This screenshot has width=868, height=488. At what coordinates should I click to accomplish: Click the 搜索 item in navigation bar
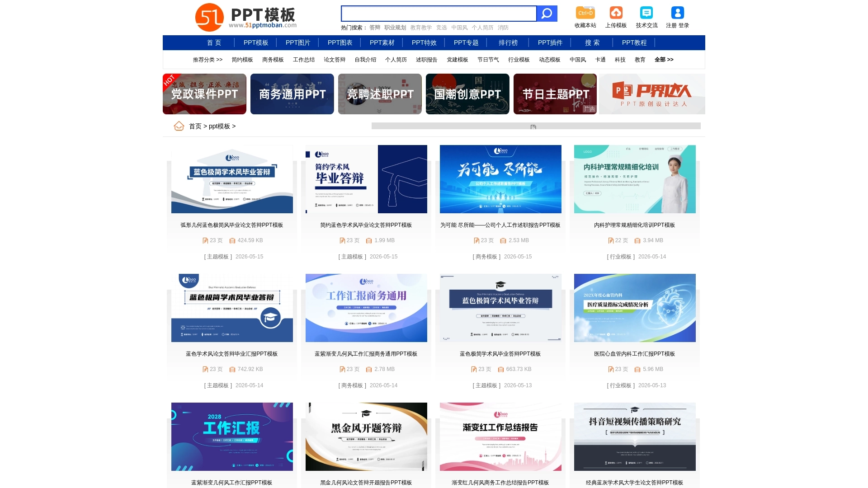coord(592,42)
